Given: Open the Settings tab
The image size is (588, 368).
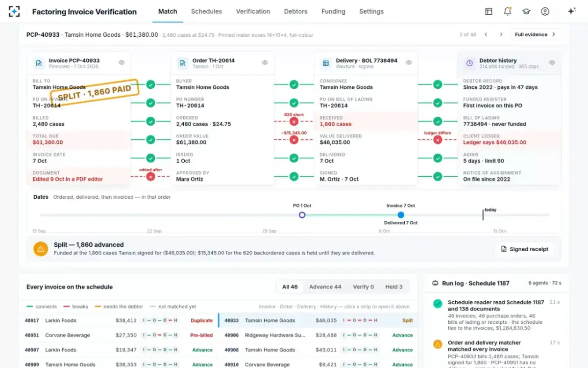Looking at the screenshot, I should pyautogui.click(x=371, y=11).
